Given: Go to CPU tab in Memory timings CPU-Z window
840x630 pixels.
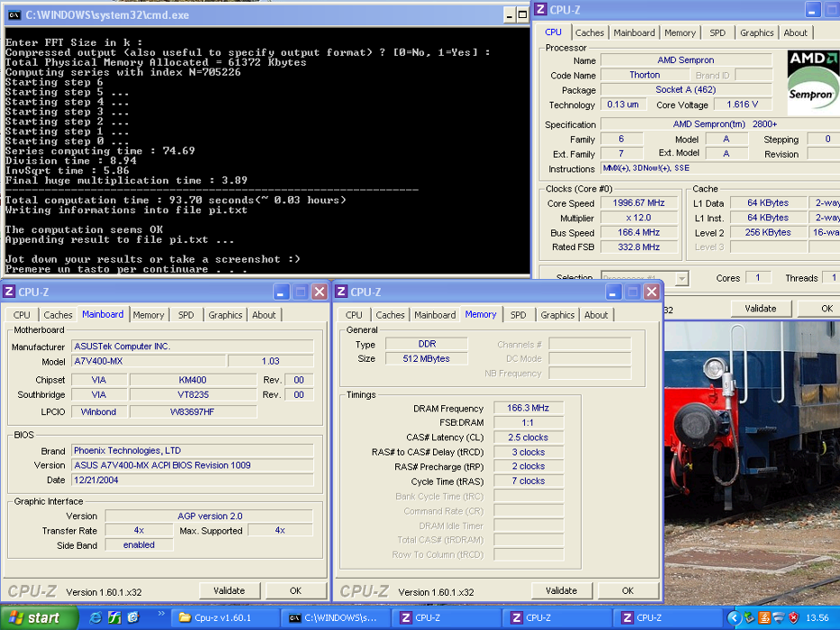Looking at the screenshot, I should click(354, 315).
